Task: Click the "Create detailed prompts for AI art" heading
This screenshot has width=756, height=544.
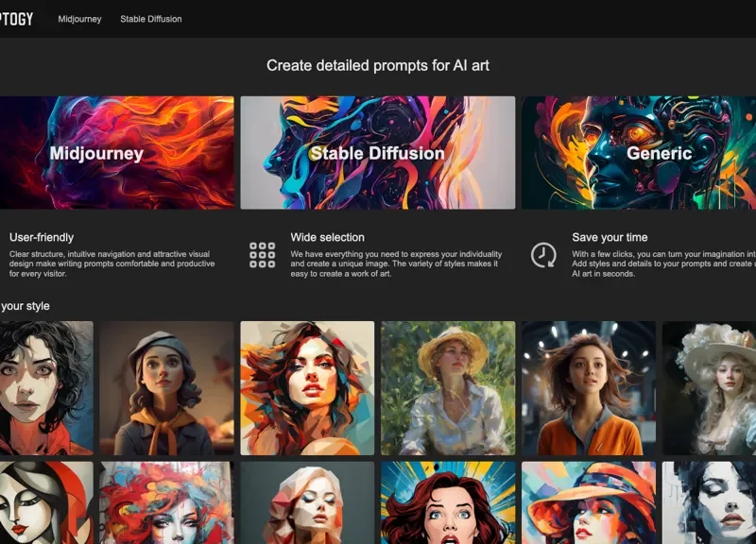Action: click(378, 65)
